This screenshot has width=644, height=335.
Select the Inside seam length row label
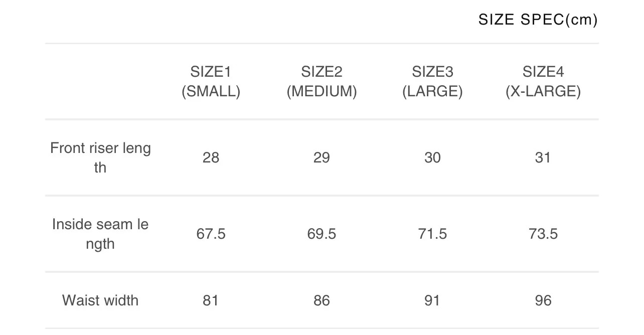click(100, 234)
